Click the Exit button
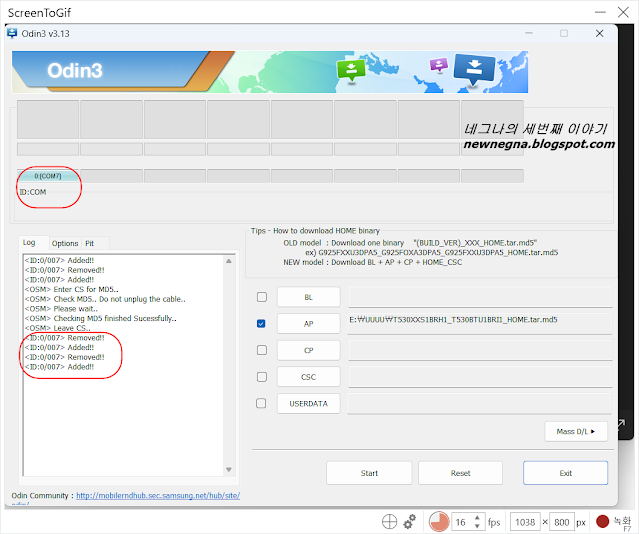The height and width of the screenshot is (534, 639). (566, 473)
